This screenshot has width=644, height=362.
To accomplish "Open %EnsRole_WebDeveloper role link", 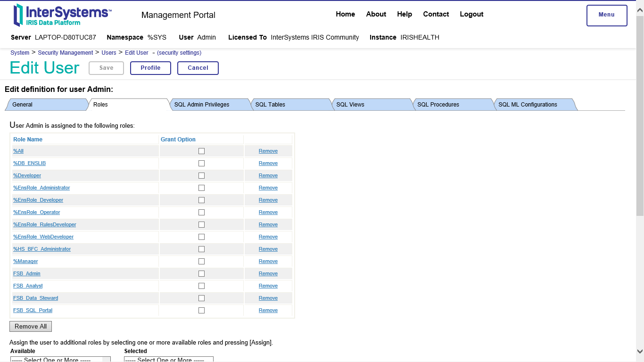I will (43, 237).
